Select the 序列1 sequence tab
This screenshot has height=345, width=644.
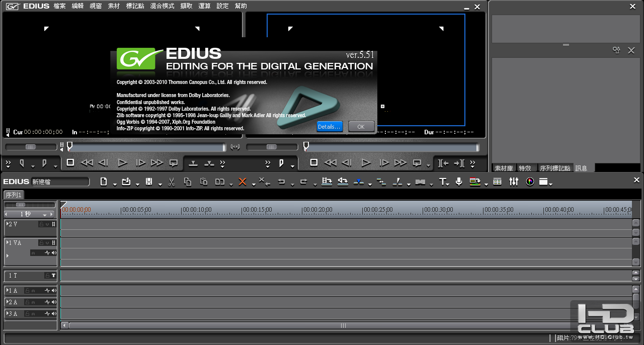[14, 195]
